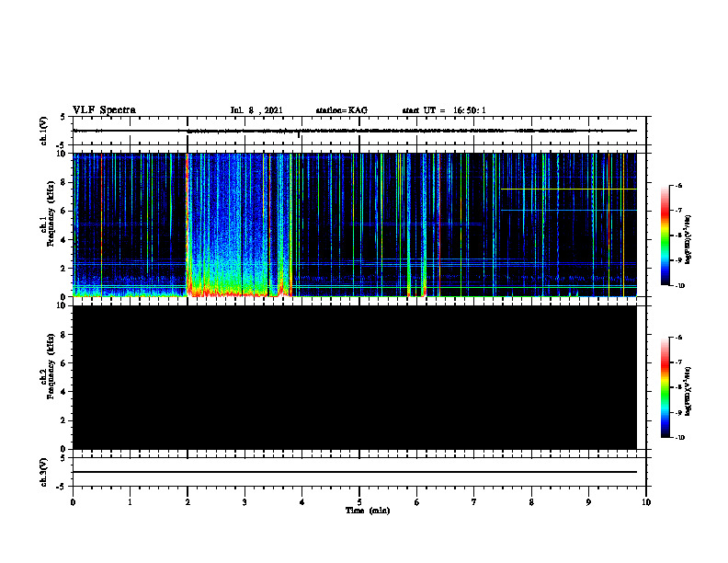Click the "ch.1(V)" waveform axis label
Viewport: 728px width, 563px height.
(43, 131)
